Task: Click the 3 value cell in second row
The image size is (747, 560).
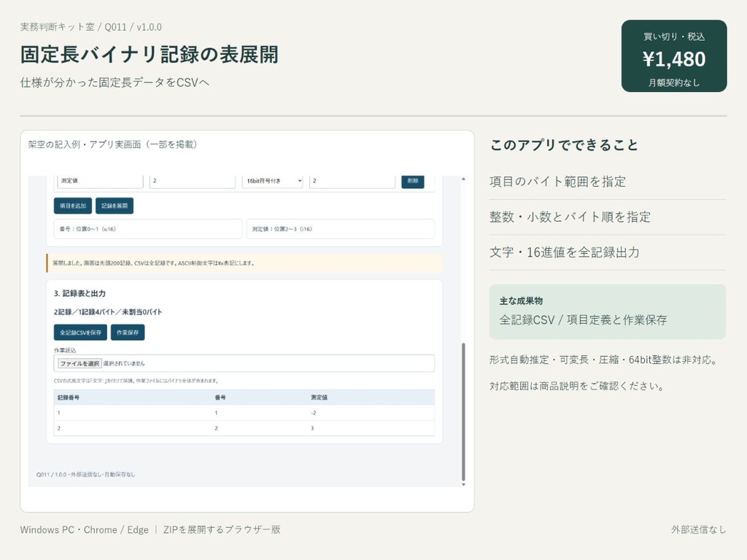Action: click(312, 428)
